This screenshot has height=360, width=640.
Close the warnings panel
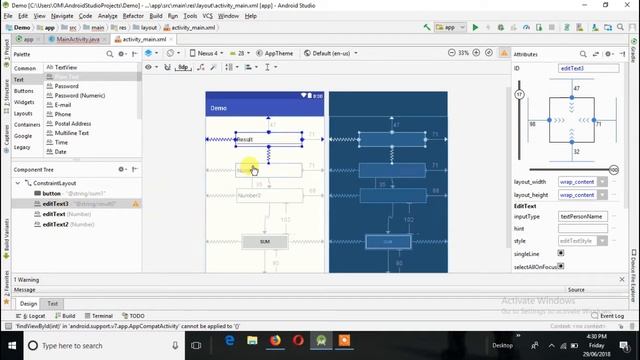coord(622,280)
